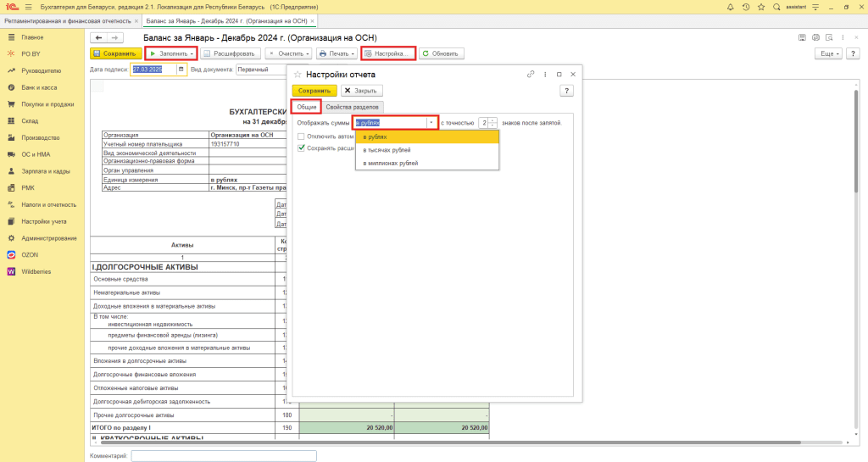Open global search magnifier icon
The image size is (868, 462).
776,7
